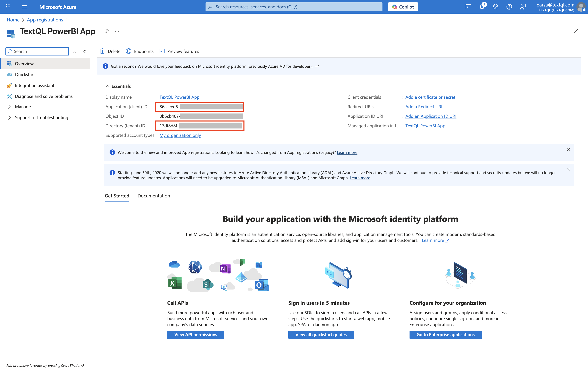Click the help question mark icon

tap(509, 7)
